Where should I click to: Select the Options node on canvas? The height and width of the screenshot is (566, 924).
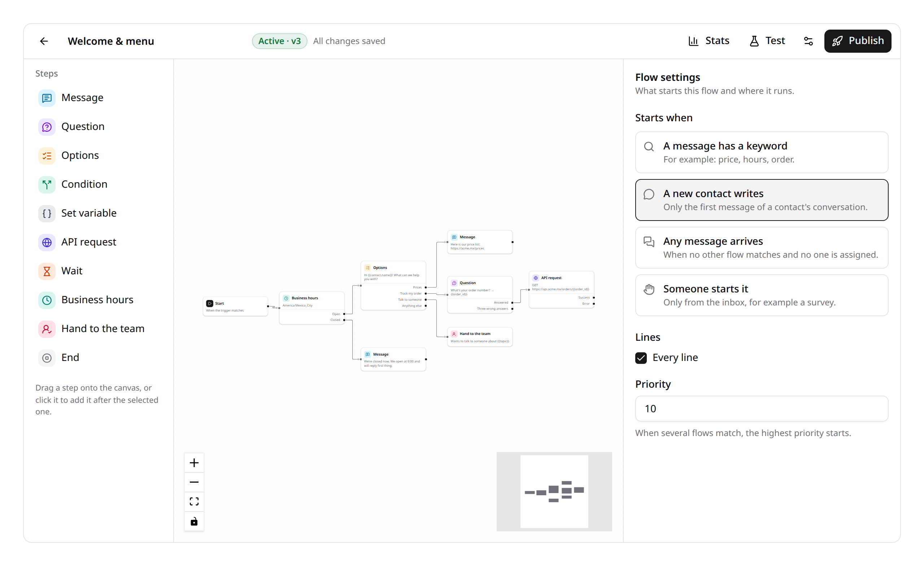393,286
